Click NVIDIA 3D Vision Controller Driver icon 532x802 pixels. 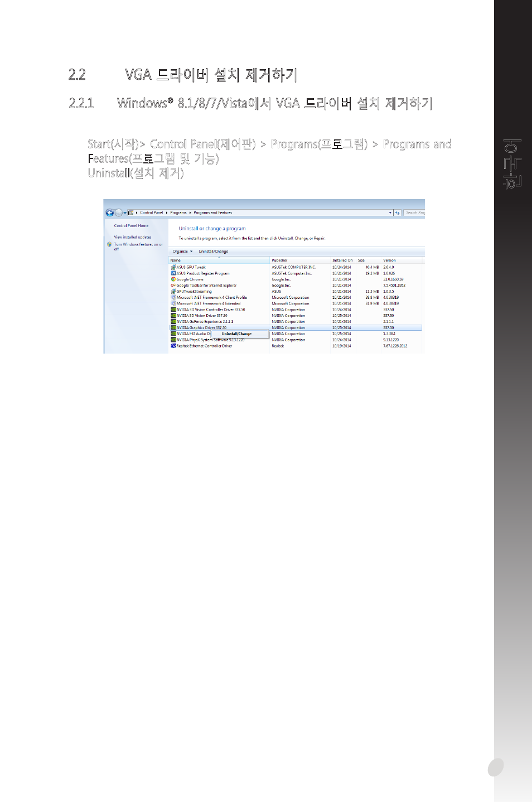click(173, 310)
